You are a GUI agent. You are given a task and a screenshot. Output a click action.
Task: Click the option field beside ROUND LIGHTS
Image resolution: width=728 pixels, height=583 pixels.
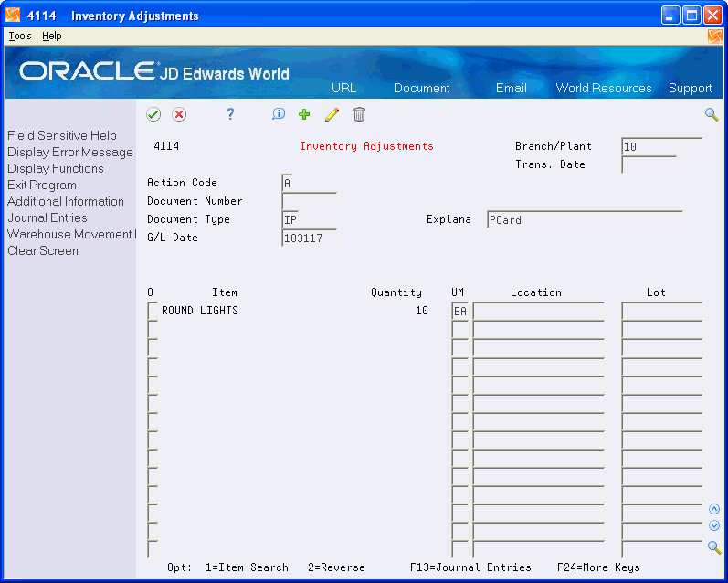tap(153, 311)
